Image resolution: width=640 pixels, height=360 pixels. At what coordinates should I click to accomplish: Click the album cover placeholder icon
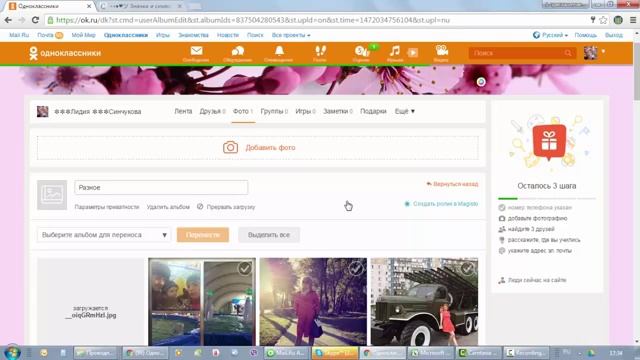click(52, 195)
